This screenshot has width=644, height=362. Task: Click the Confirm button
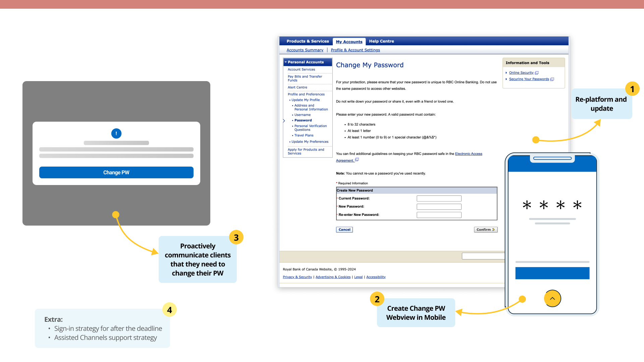click(x=485, y=230)
